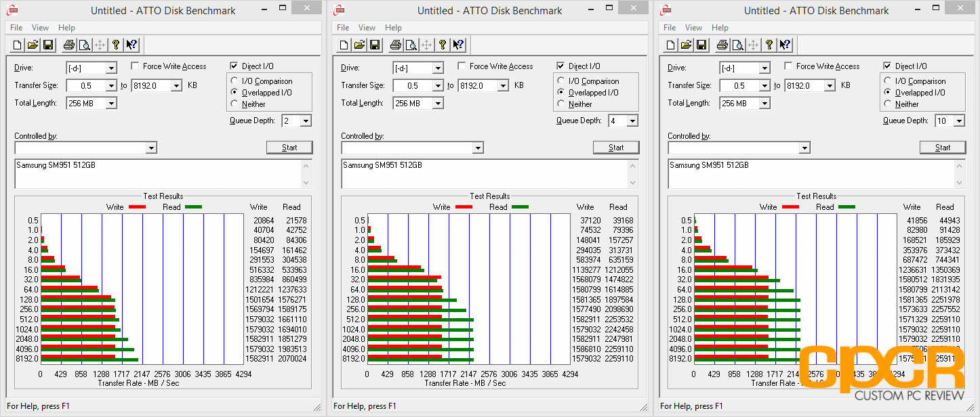Click ATTO title bar icon of Queue Depth 10 window

666,10
